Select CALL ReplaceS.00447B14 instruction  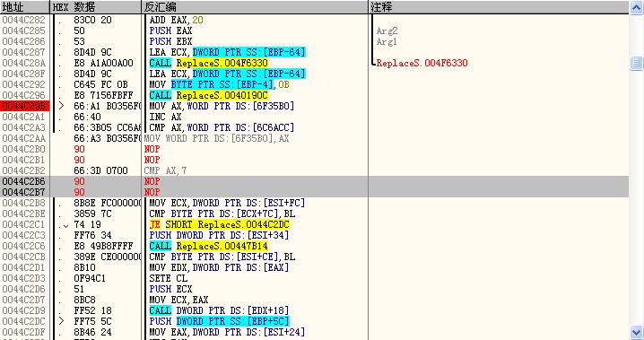(209, 246)
